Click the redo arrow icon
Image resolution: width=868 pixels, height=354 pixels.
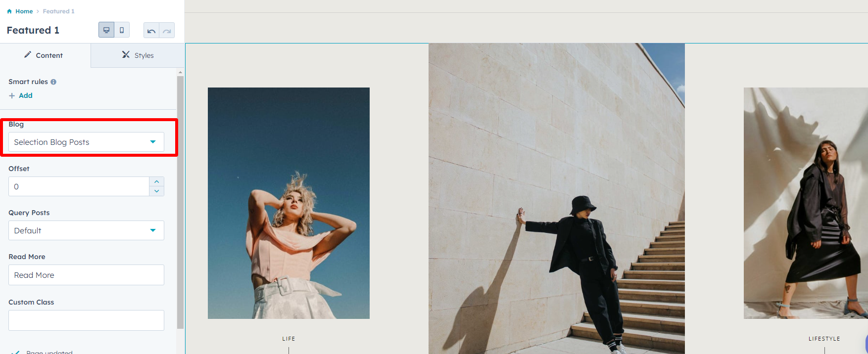(167, 31)
